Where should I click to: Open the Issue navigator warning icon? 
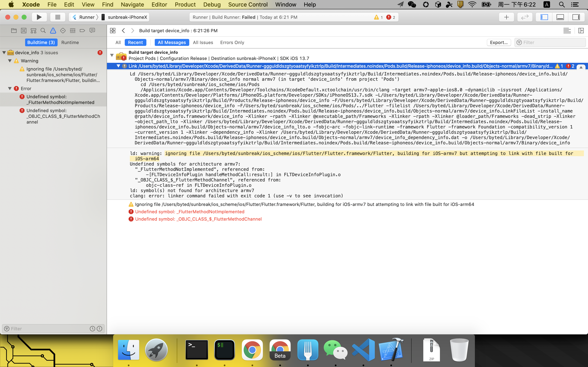point(53,31)
